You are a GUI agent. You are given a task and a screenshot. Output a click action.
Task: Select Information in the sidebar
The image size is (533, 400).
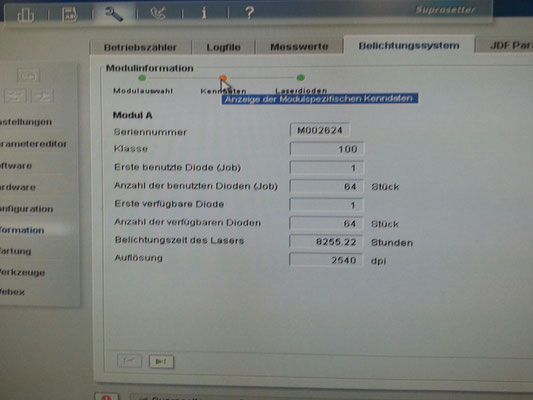22,230
